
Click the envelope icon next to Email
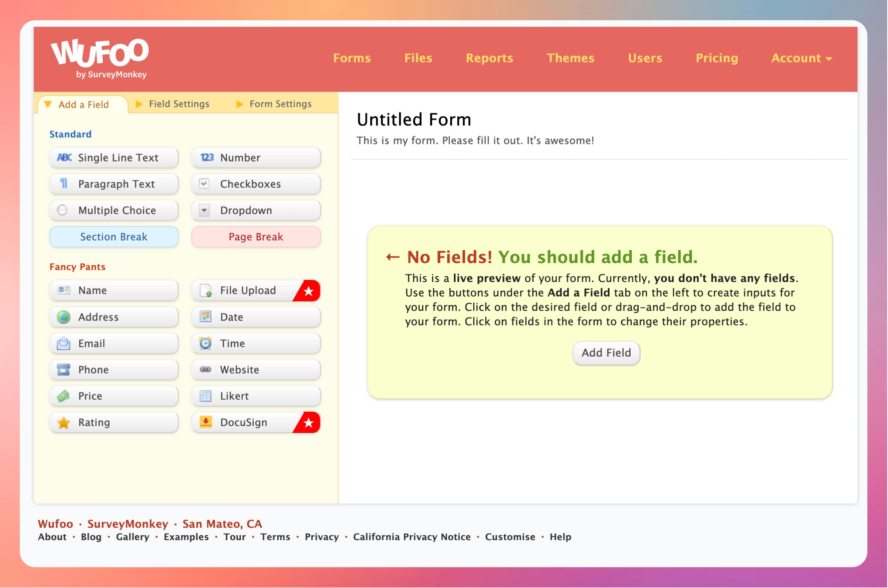pos(64,343)
